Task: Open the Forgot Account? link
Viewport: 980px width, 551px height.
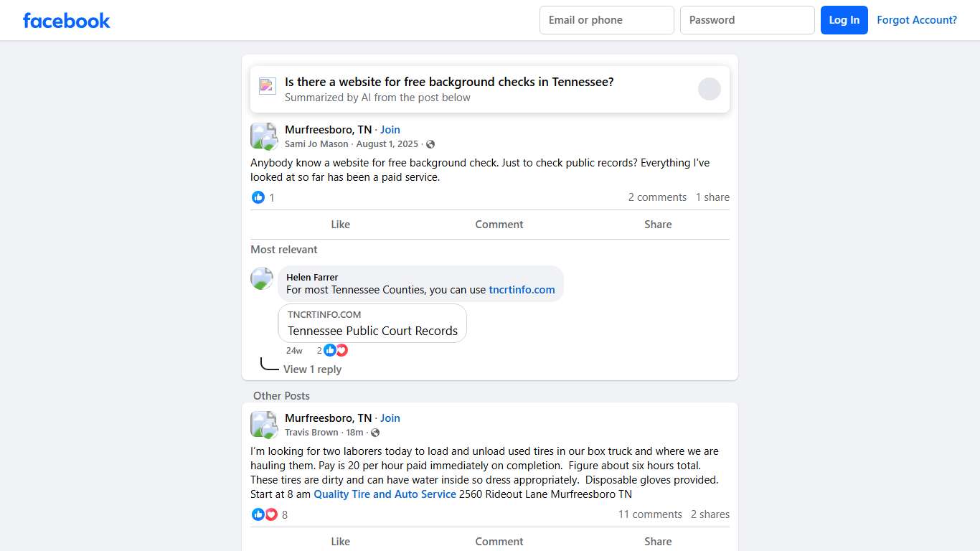Action: [917, 20]
